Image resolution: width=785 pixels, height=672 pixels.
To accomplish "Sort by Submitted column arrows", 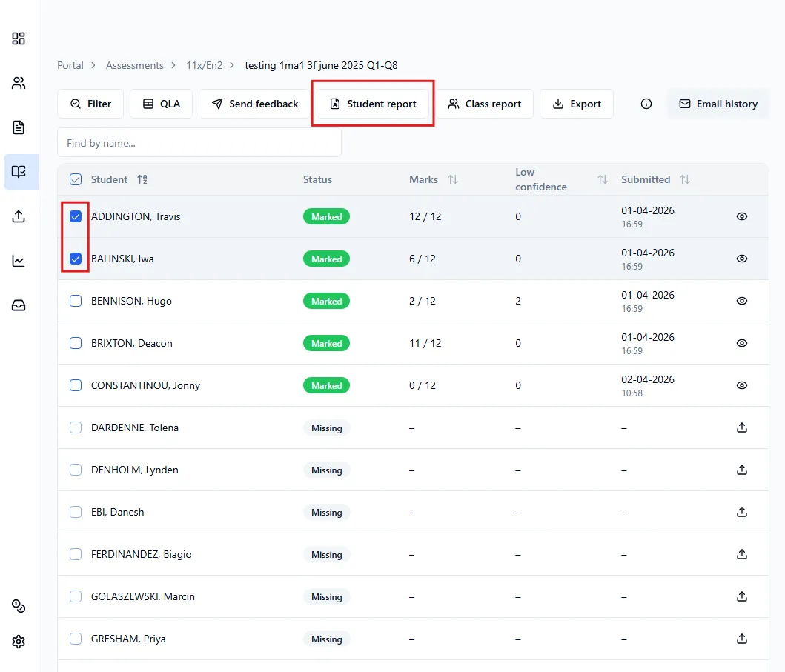I will (x=685, y=179).
